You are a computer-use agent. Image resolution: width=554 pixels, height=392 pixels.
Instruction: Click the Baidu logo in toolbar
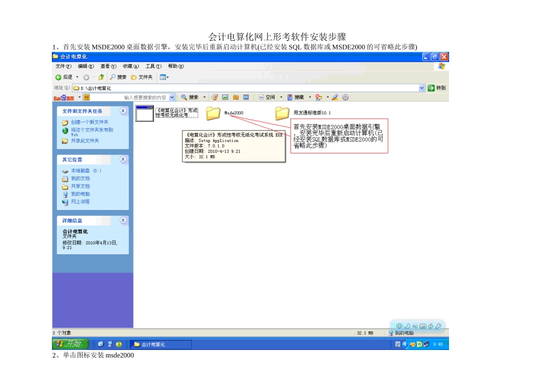[64, 97]
